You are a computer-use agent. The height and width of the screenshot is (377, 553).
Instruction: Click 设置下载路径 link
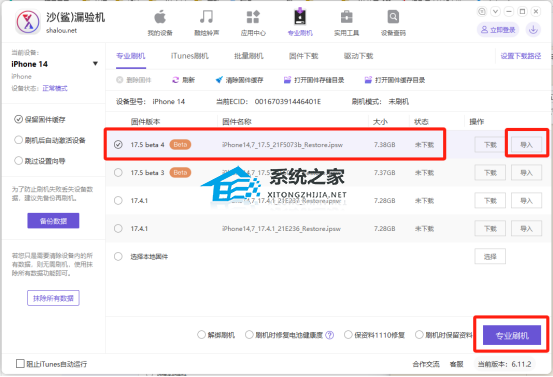pyautogui.click(x=521, y=56)
